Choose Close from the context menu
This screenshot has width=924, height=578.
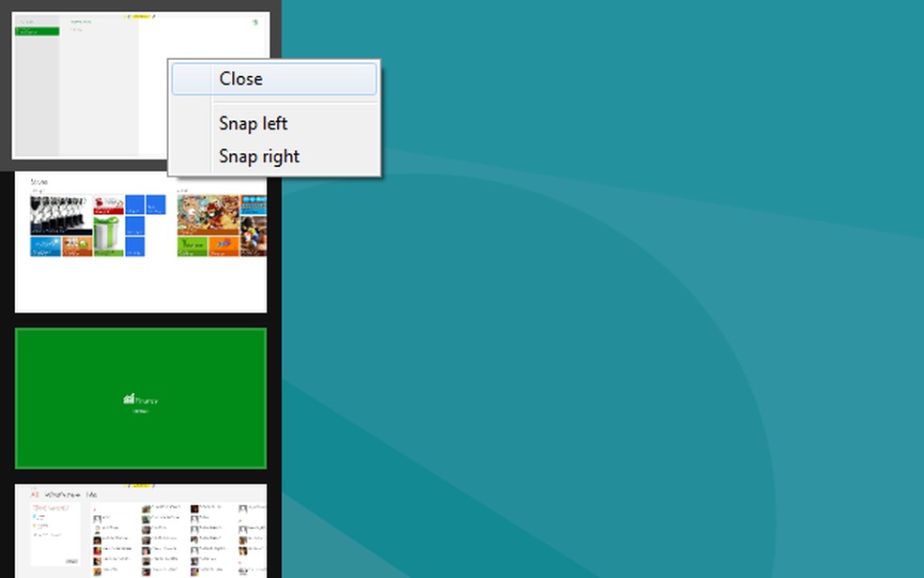pos(241,79)
